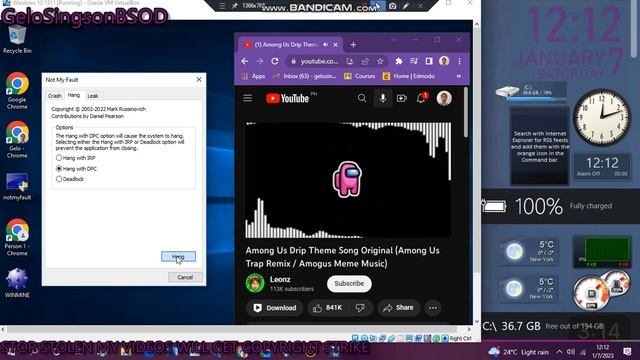The width and height of the screenshot is (640, 360).
Task: Open taskbar volume speaker icon
Action: 571,352
